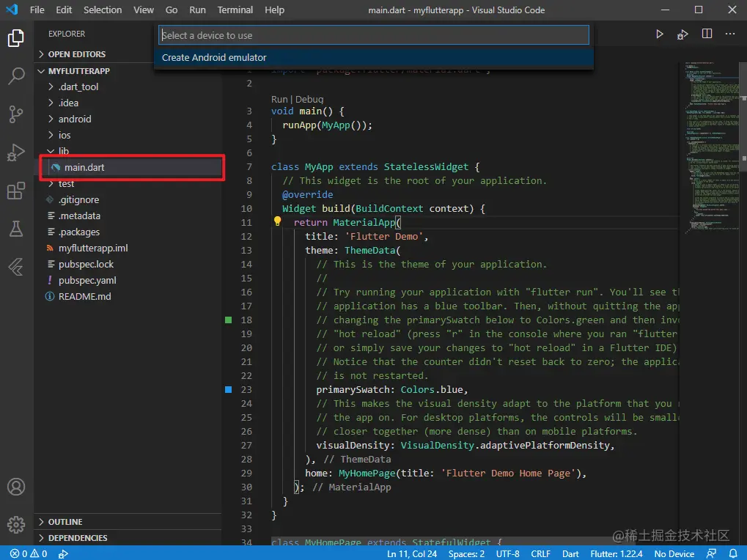The height and width of the screenshot is (560, 747).
Task: Click the Split Editor icon
Action: click(x=707, y=34)
